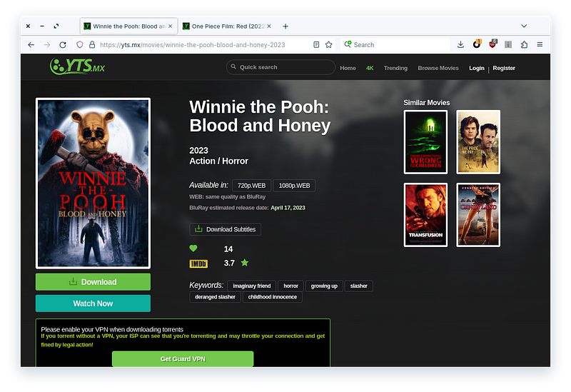Open the browser hamburger menu
Screen dimensions: 571x392
click(540, 45)
